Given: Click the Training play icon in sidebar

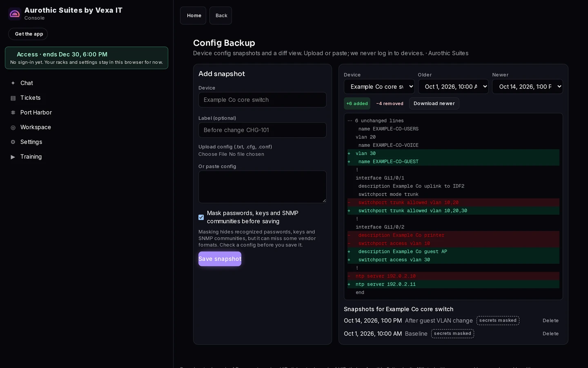Looking at the screenshot, I should [13, 157].
